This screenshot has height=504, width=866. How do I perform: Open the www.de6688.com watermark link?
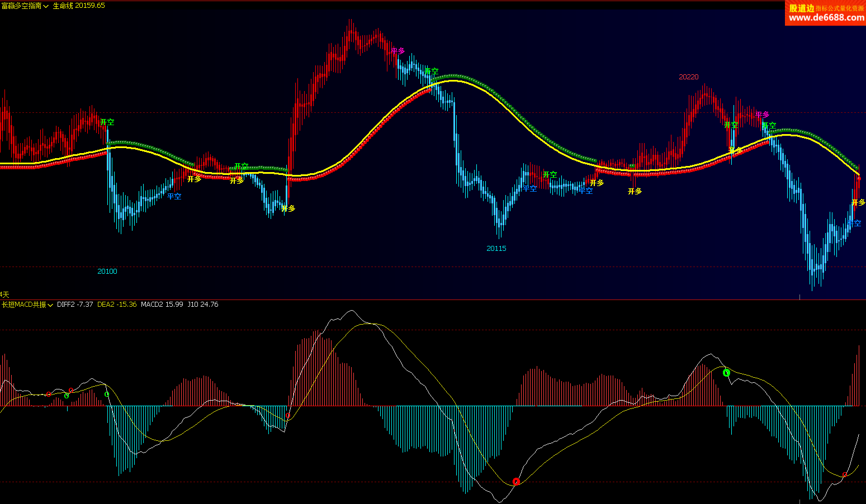point(826,18)
